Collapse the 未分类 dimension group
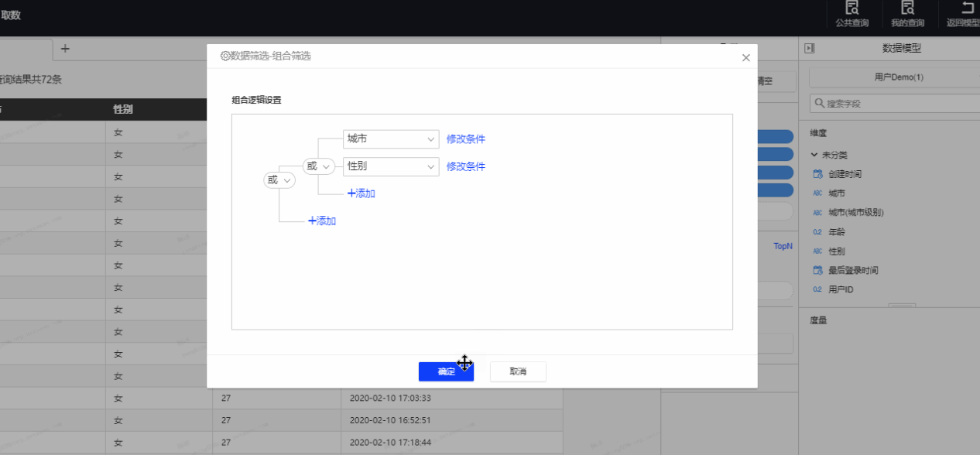 (814, 155)
